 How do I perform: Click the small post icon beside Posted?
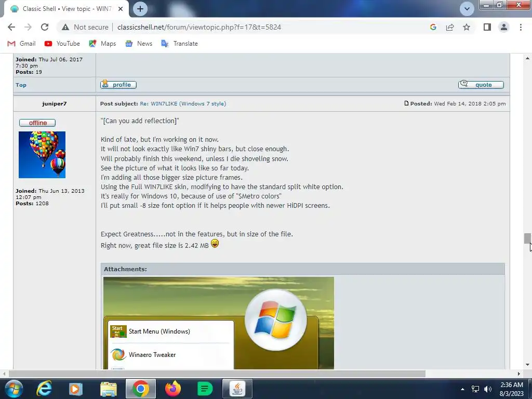[406, 103]
